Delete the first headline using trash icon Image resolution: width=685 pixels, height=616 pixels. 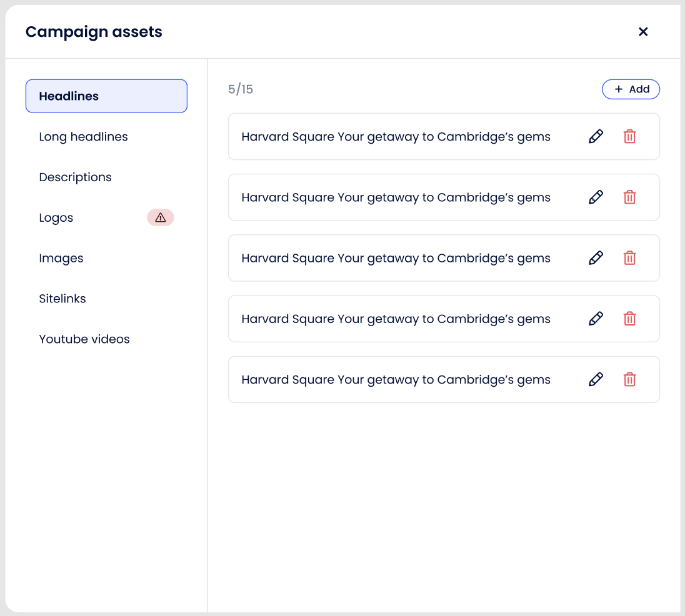pyautogui.click(x=629, y=137)
